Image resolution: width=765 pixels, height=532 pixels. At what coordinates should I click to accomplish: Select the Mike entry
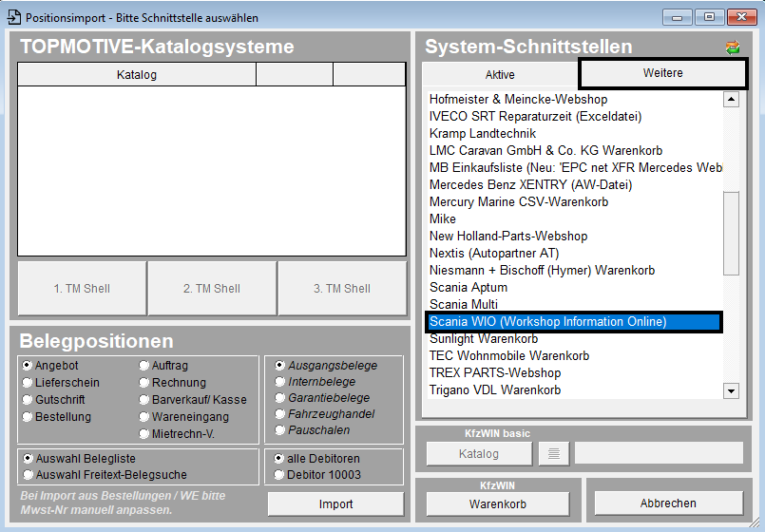[575, 218]
